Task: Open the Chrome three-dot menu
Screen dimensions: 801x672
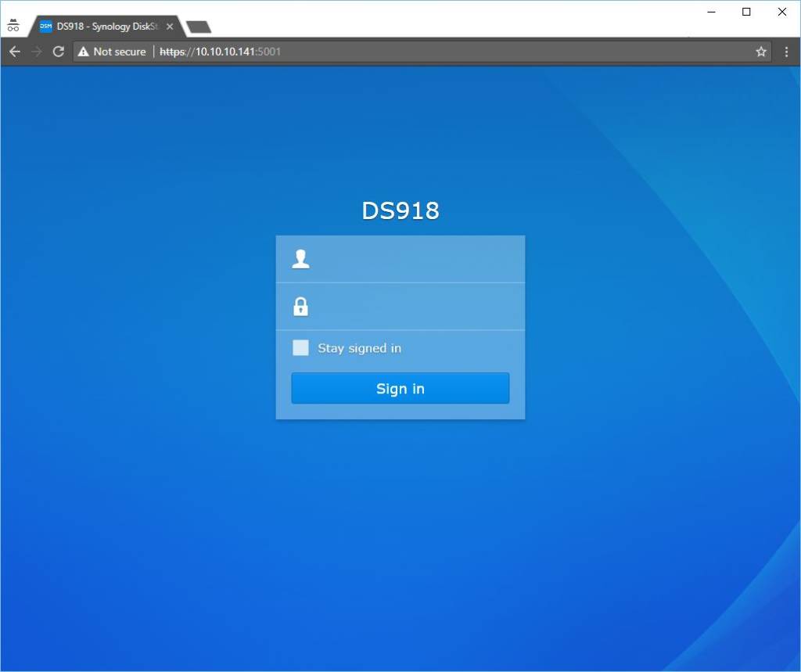Action: [x=786, y=52]
